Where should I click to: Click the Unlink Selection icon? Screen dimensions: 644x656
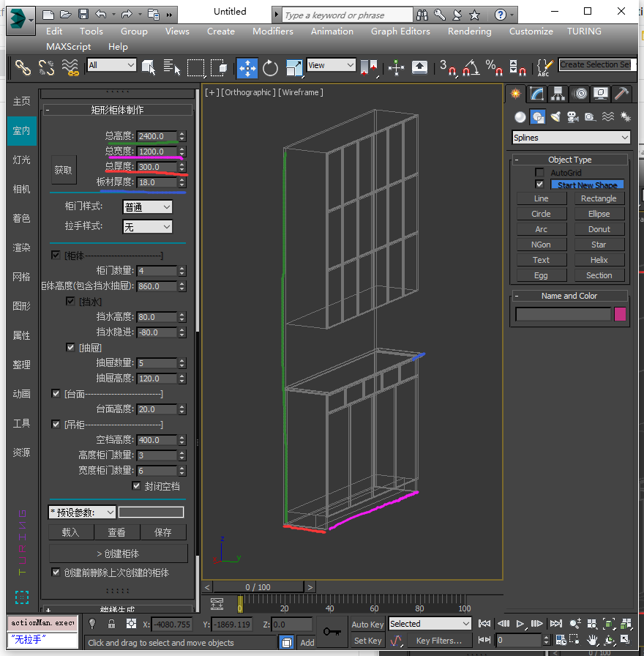[46, 68]
